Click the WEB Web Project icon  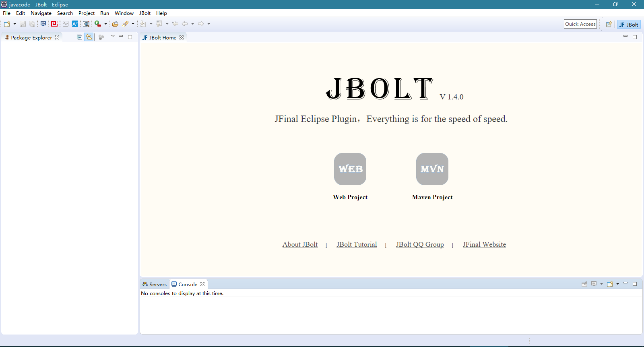coord(350,169)
